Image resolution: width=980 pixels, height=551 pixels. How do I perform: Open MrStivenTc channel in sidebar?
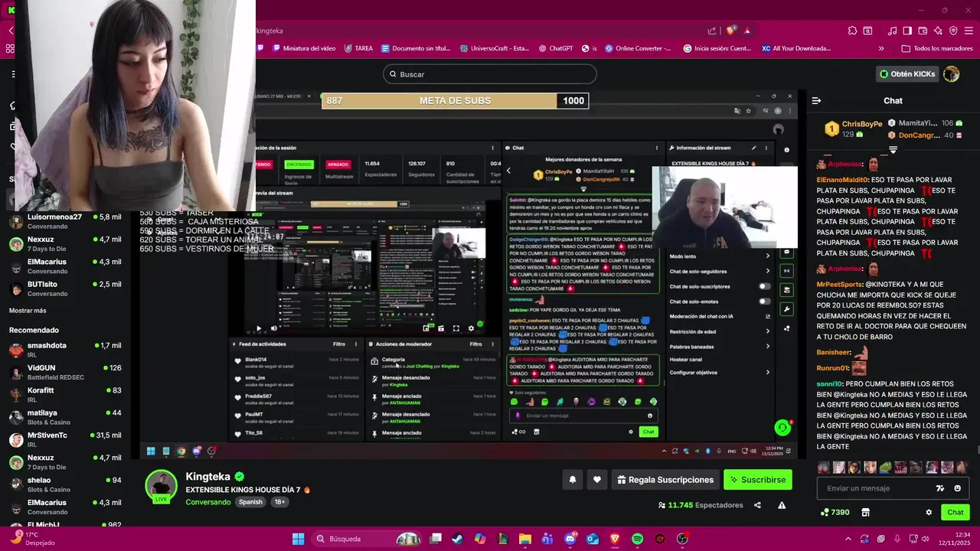tap(65, 440)
